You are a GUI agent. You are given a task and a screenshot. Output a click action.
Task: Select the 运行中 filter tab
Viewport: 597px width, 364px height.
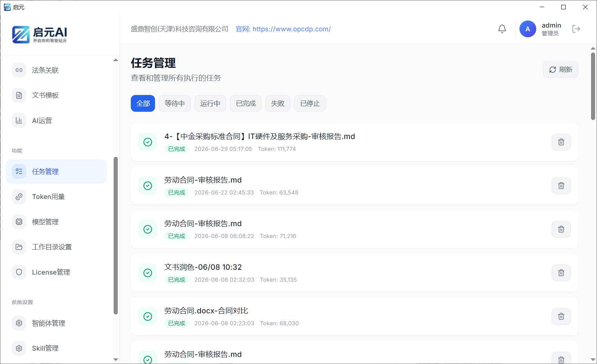coord(210,104)
